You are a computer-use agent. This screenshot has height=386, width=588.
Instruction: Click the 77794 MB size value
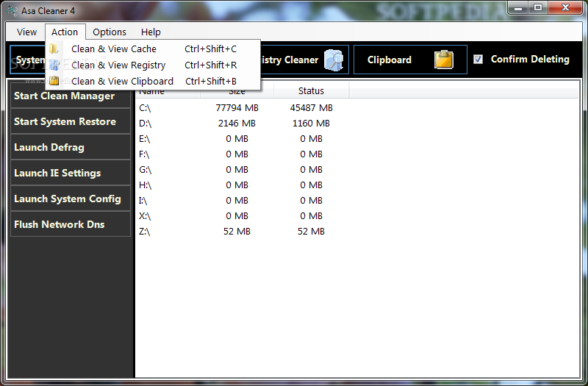(x=237, y=107)
